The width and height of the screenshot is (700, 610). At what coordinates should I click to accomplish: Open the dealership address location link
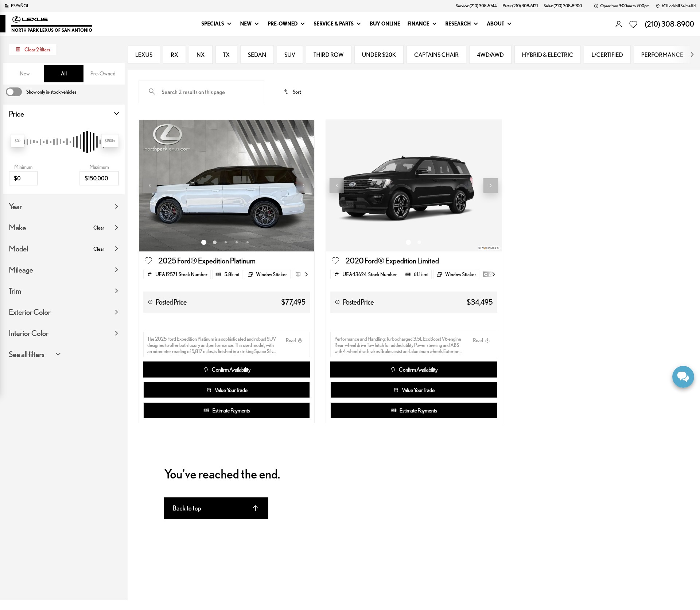(x=676, y=6)
